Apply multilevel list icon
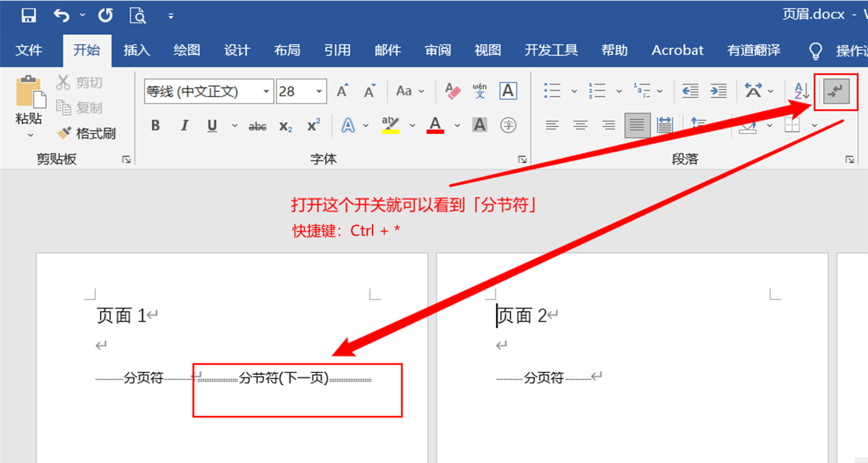The width and height of the screenshot is (868, 463). coord(642,91)
